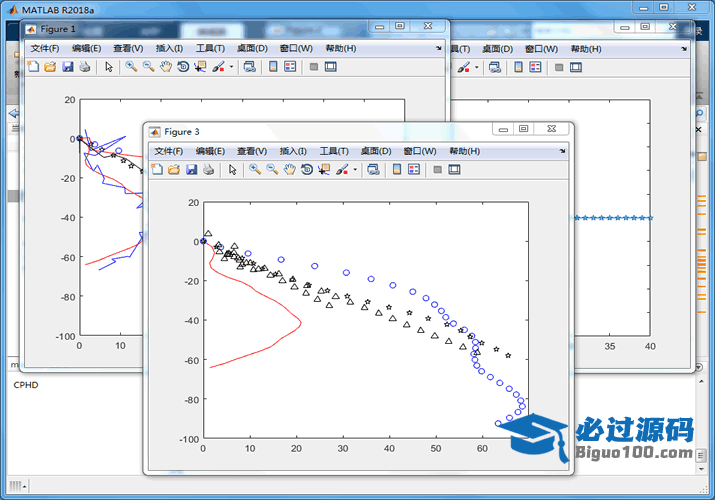Select Zoom Out tool in Figure 3
Viewport: 715px width, 500px height.
click(x=272, y=170)
